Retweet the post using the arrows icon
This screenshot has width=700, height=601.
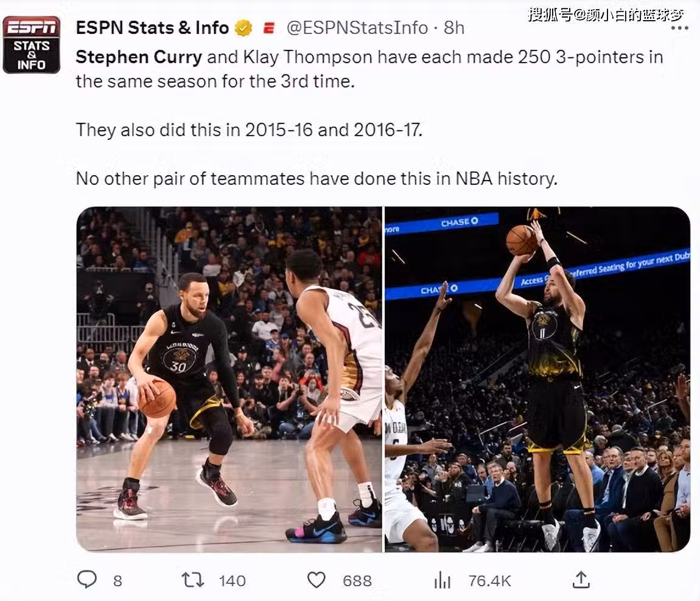click(x=193, y=580)
